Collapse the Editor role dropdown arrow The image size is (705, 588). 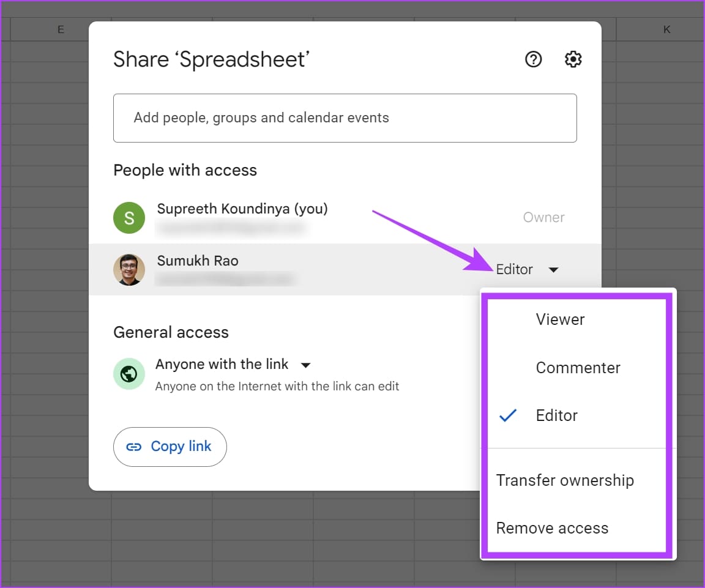[x=553, y=270]
